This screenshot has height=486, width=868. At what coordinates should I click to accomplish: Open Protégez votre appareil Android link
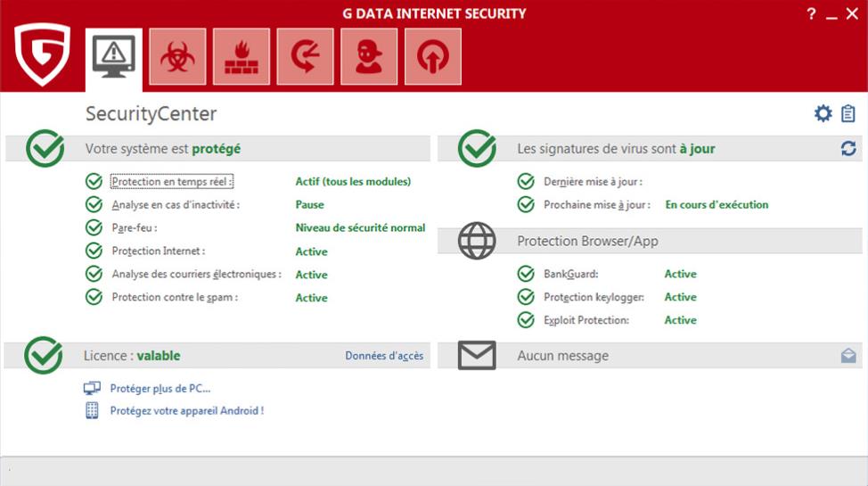click(x=187, y=410)
